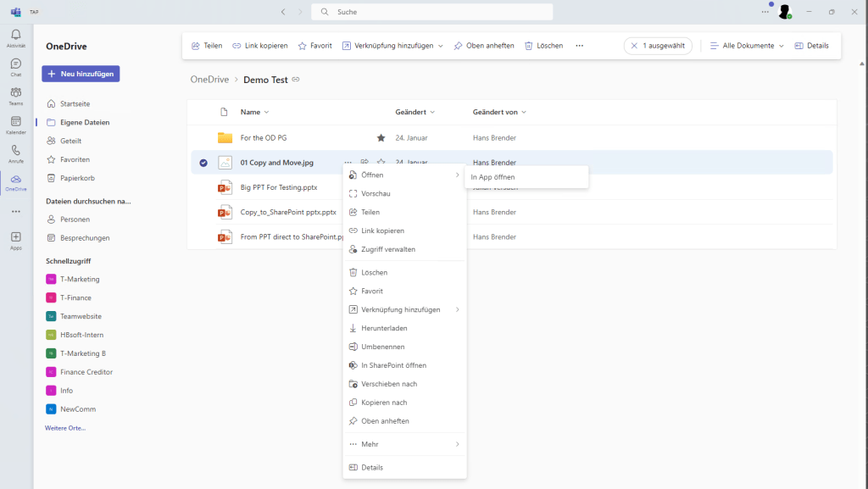The height and width of the screenshot is (489, 868).
Task: Click the Teilen icon in the top toolbar
Action: tap(197, 45)
